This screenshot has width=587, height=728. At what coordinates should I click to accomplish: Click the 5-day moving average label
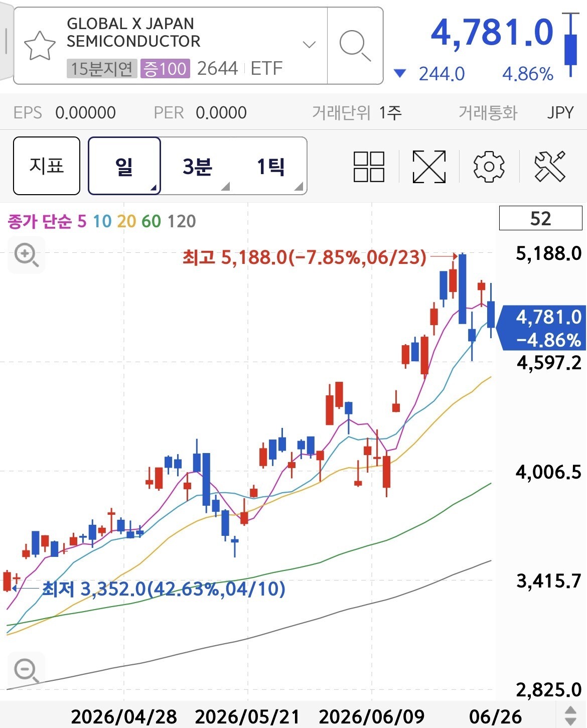coord(82,221)
